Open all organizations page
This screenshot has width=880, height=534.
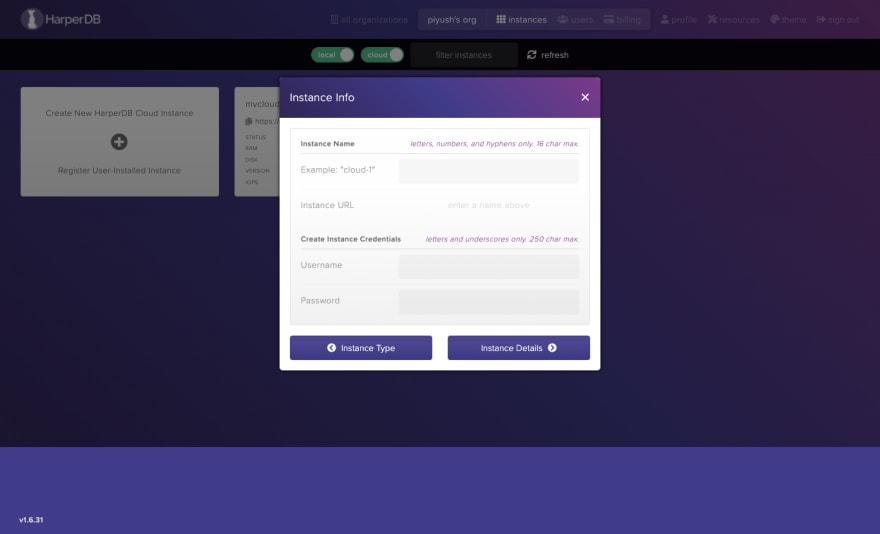[x=369, y=20]
